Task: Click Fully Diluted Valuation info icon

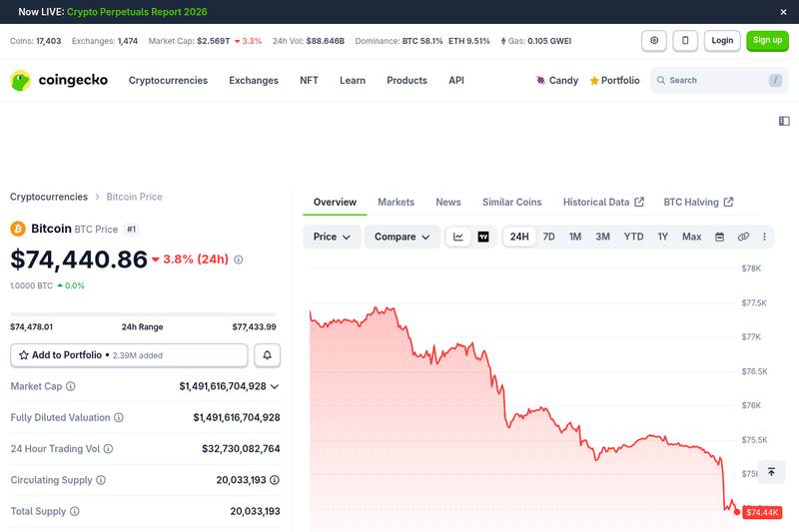Action: coord(119,417)
